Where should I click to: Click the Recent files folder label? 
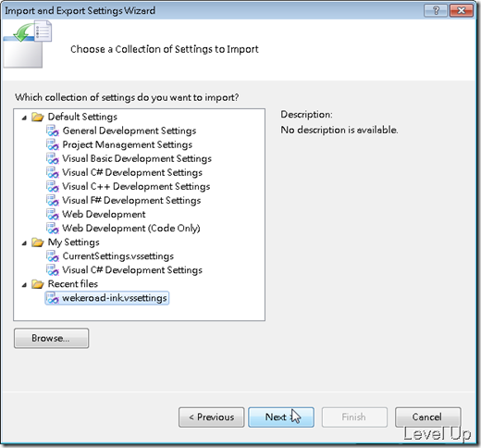(73, 284)
